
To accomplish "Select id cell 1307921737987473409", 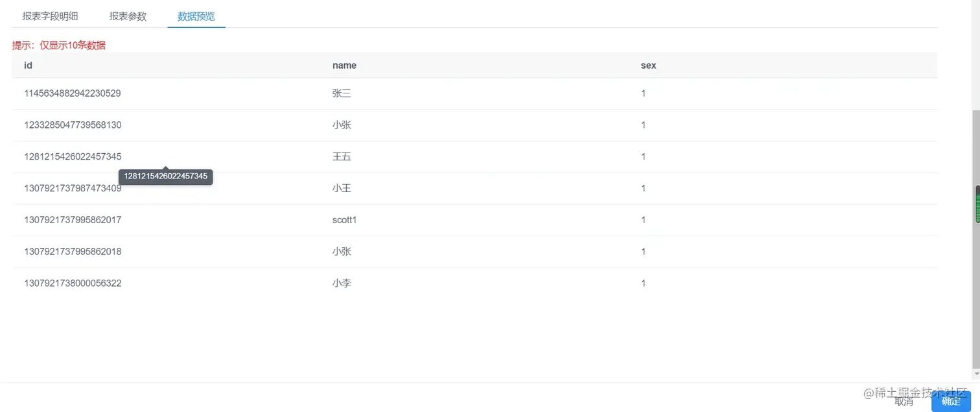I will point(73,188).
